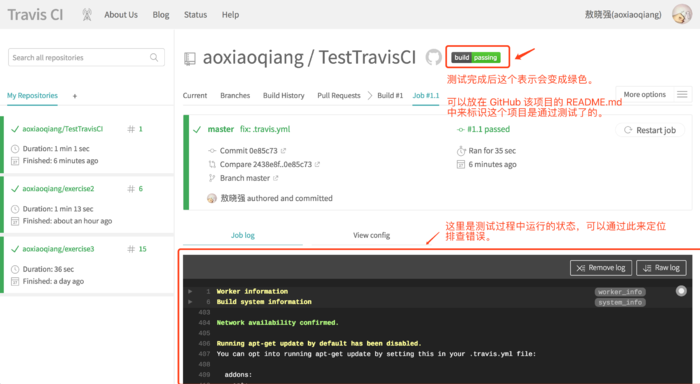Click the aoxiaoqiang owner name in title
Image resolution: width=700 pixels, height=384 pixels.
pos(253,58)
